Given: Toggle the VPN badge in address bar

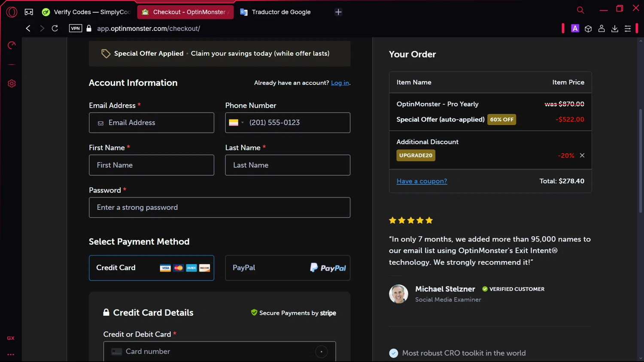Looking at the screenshot, I should [76, 28].
